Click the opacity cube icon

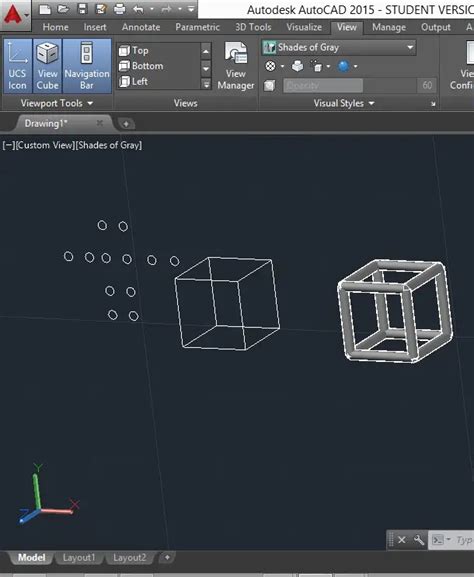click(x=269, y=86)
